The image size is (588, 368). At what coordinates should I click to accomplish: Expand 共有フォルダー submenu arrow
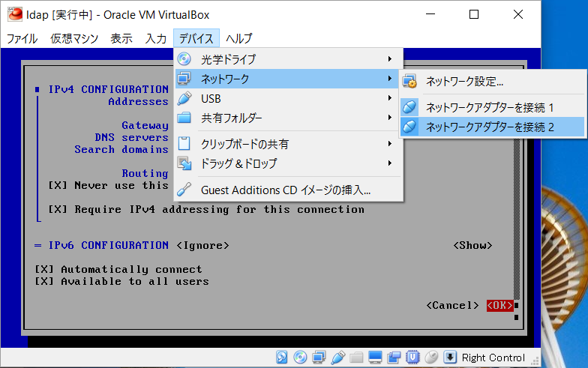point(390,118)
